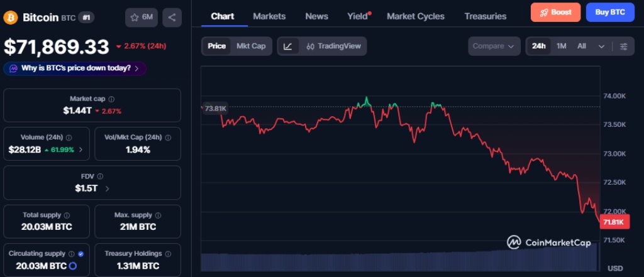Open 'Why is BTC's price down today?'

coord(75,68)
